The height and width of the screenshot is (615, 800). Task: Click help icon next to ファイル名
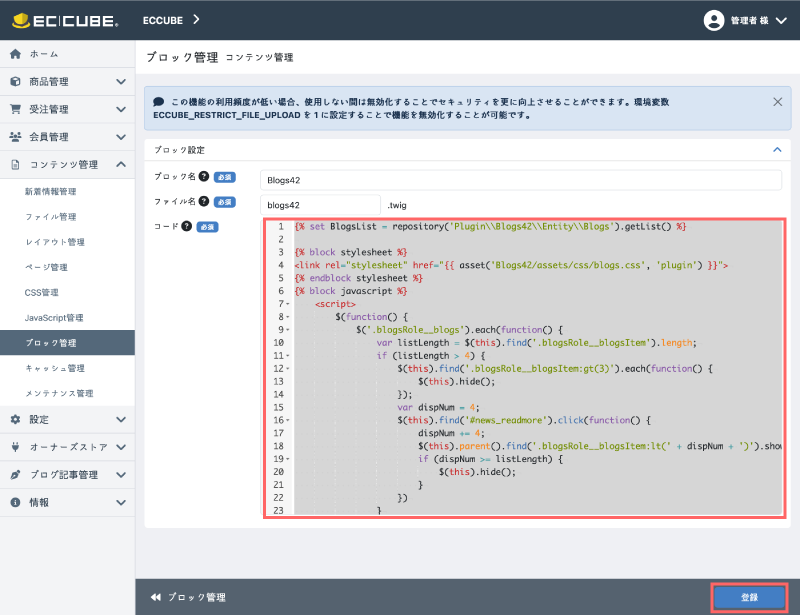[x=204, y=201]
